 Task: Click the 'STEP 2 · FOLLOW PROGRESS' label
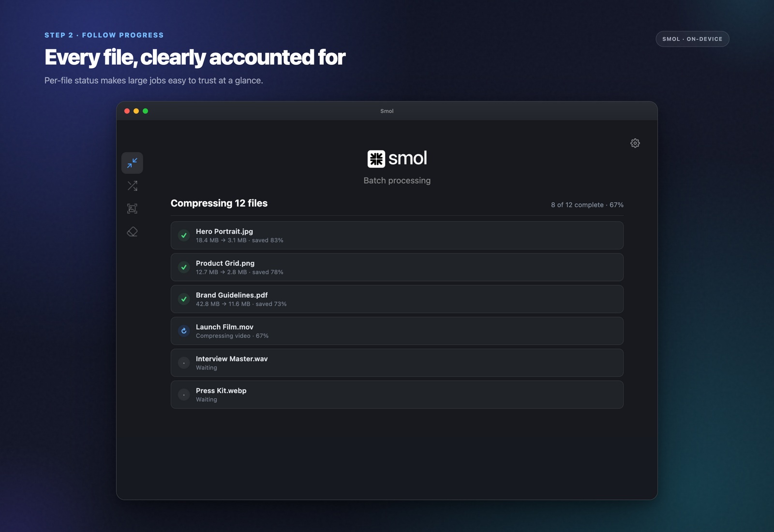click(104, 35)
